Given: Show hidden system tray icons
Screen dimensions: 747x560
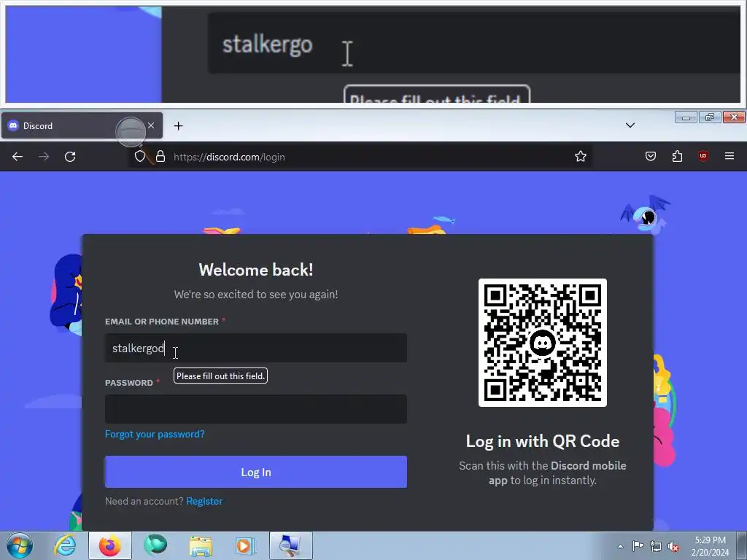Looking at the screenshot, I should point(620,546).
